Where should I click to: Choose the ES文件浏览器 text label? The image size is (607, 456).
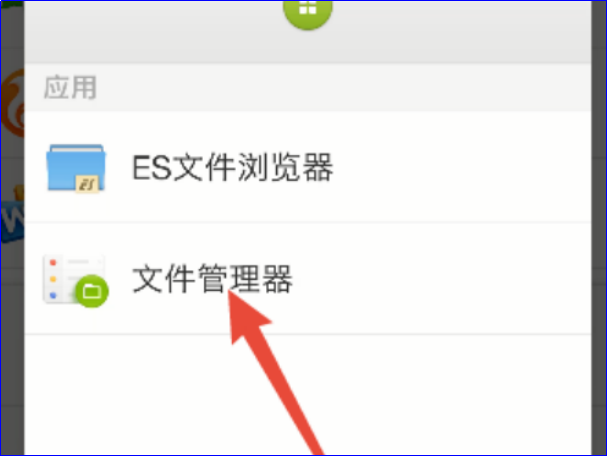point(233,167)
